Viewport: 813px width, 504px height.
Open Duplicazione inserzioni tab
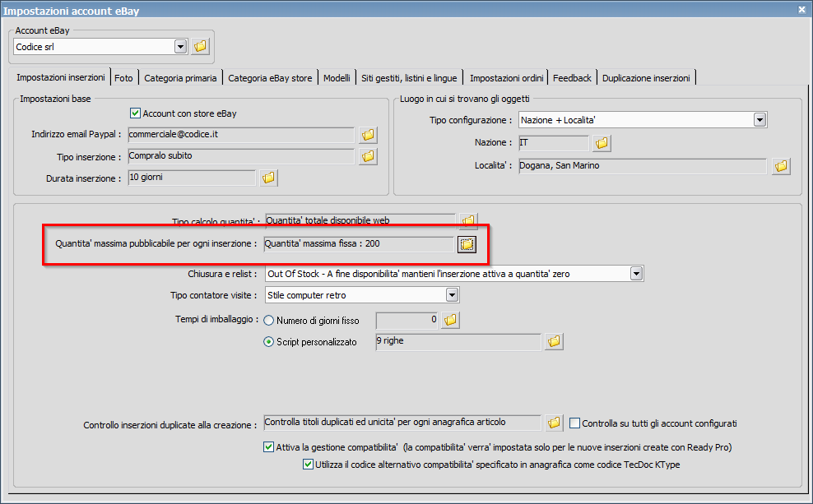tap(646, 78)
